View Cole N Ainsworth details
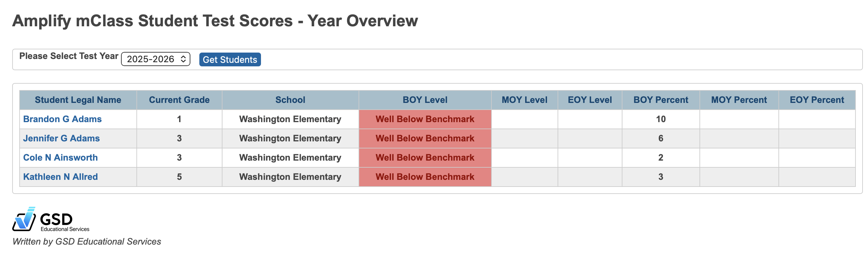868x268 pixels. pyautogui.click(x=60, y=157)
